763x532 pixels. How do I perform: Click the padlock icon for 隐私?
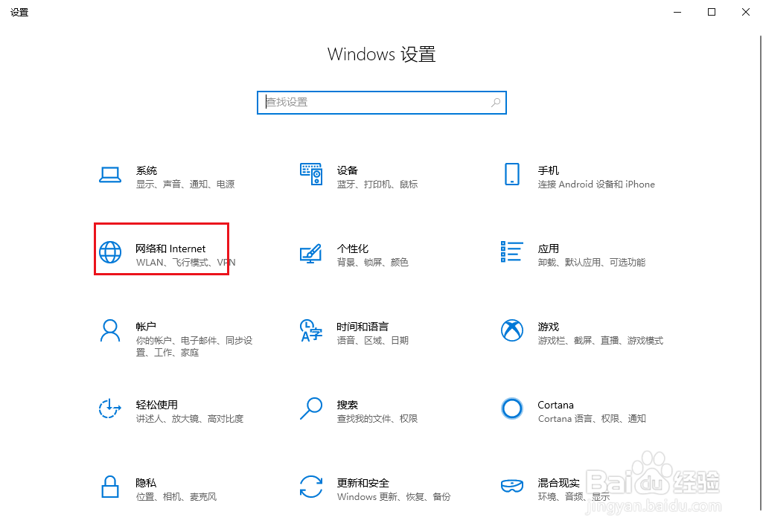(x=110, y=487)
